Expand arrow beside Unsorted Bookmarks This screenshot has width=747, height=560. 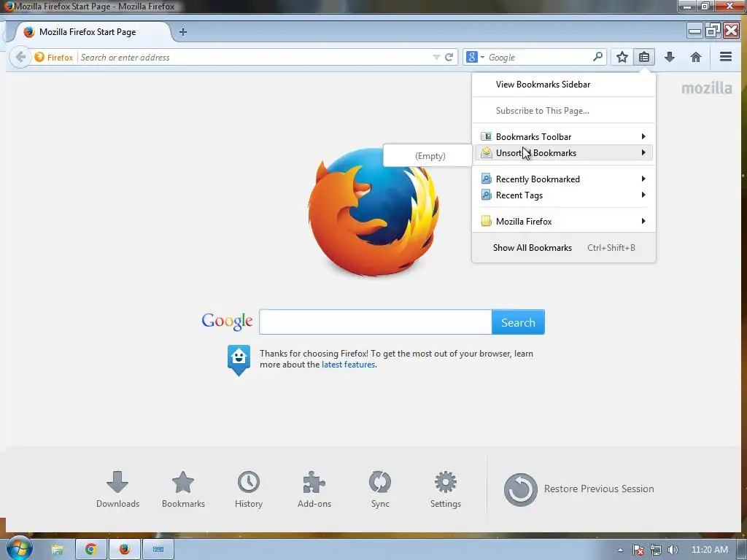643,153
